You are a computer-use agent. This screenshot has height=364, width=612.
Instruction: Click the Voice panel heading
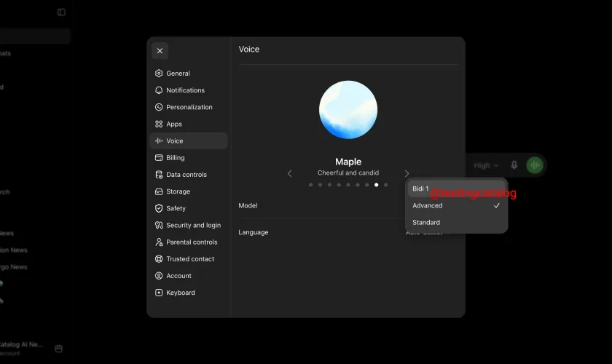(x=249, y=50)
